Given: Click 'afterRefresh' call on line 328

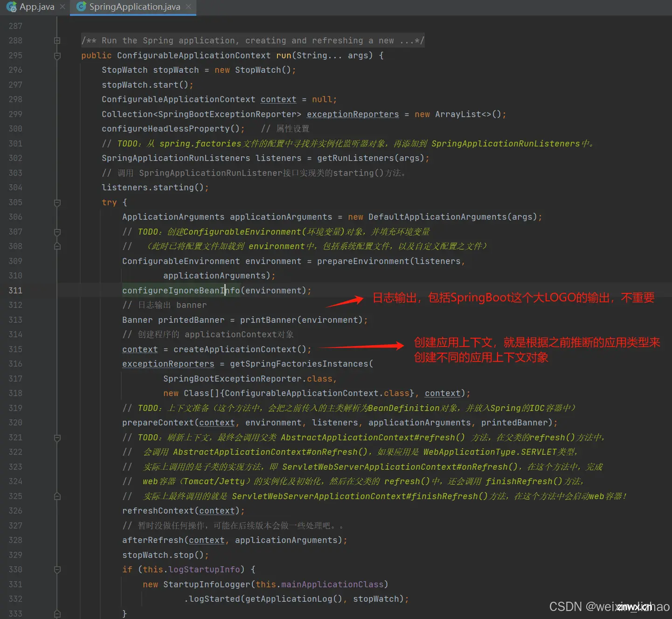Looking at the screenshot, I should click(x=153, y=540).
